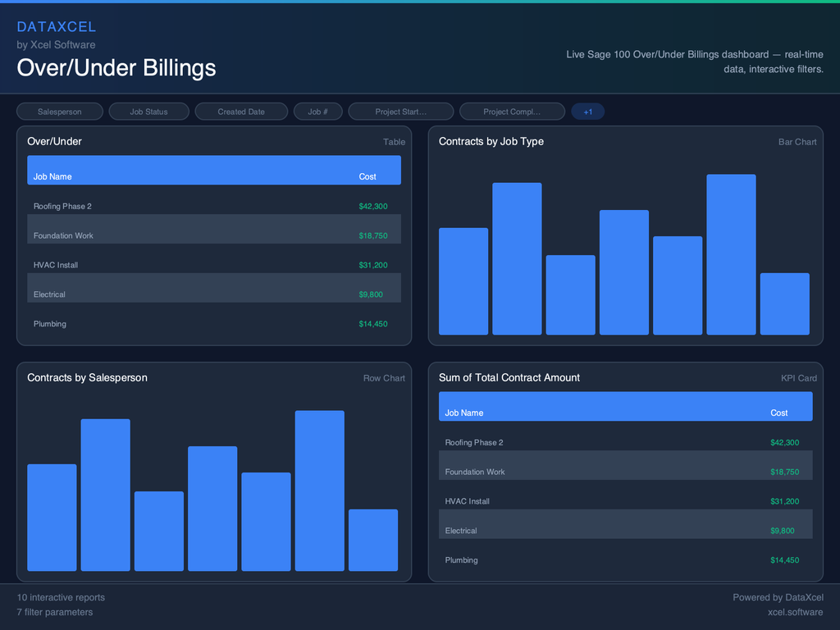
Task: Click tallest bar in Contracts by Salesperson
Action: (x=319, y=491)
